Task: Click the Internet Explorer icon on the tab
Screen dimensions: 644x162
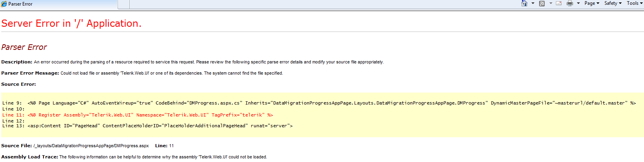Action: pos(4,4)
